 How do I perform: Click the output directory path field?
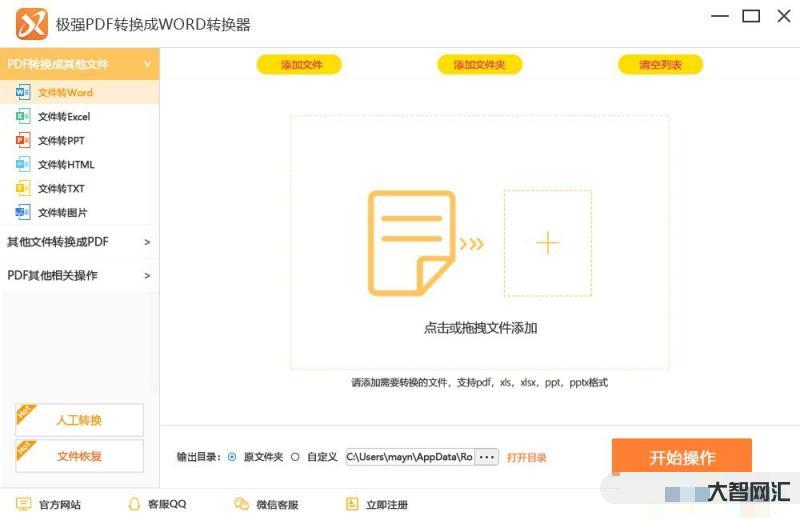point(410,457)
